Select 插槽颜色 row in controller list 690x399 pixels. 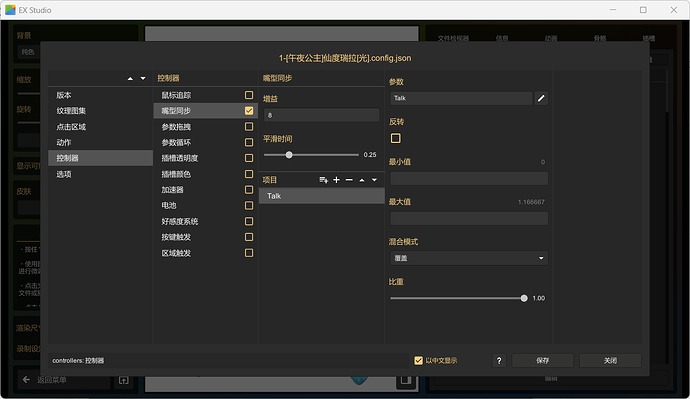pos(206,174)
